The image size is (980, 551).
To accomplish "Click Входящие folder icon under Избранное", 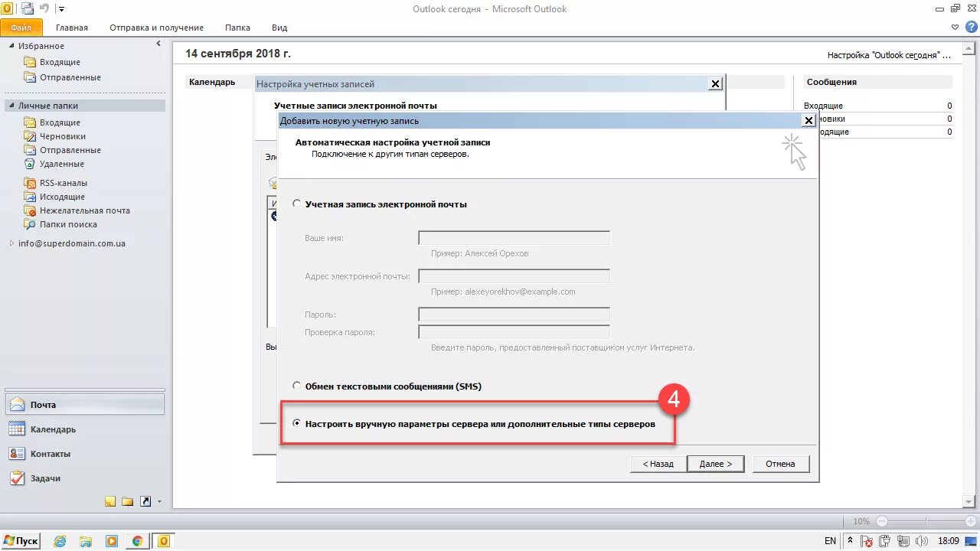I will 30,62.
